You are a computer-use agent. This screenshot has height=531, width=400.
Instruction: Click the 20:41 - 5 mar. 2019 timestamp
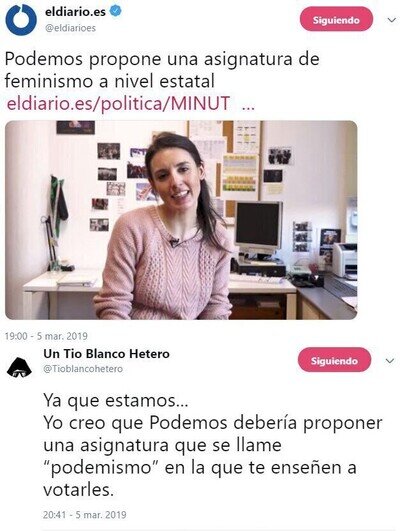85,515
